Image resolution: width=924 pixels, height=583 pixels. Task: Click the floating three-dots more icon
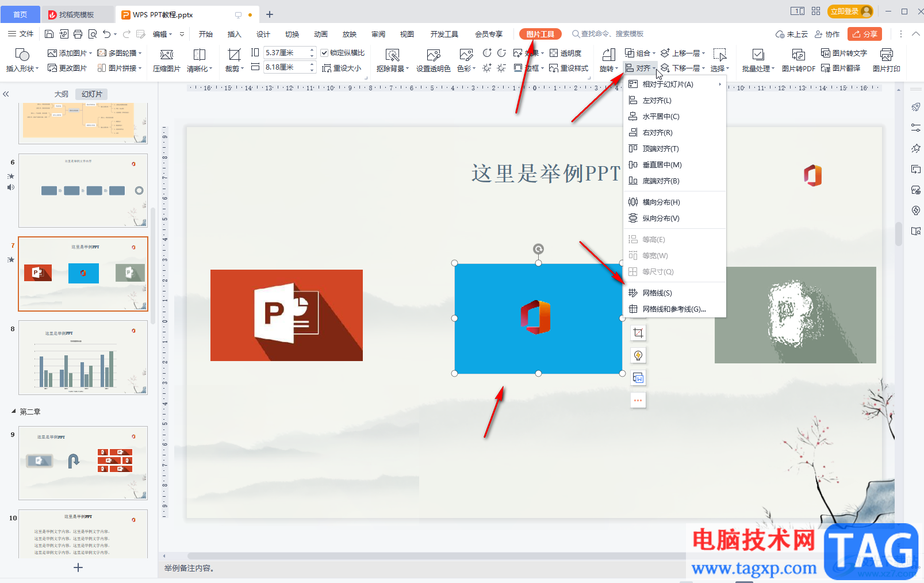638,400
